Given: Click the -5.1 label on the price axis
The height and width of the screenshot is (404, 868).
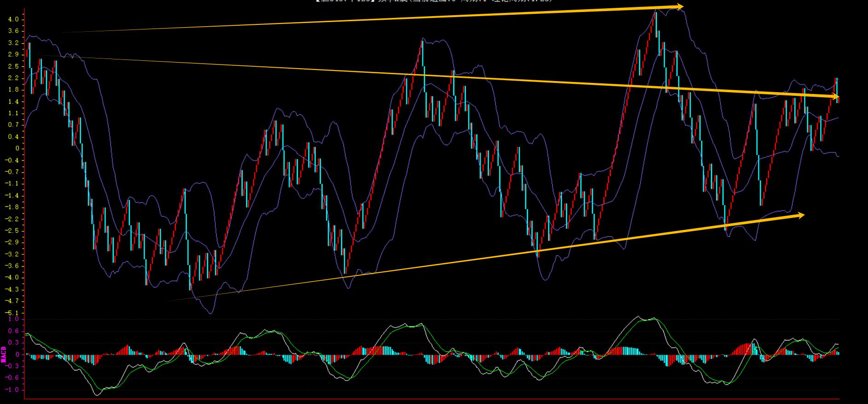Looking at the screenshot, I should click(12, 313).
